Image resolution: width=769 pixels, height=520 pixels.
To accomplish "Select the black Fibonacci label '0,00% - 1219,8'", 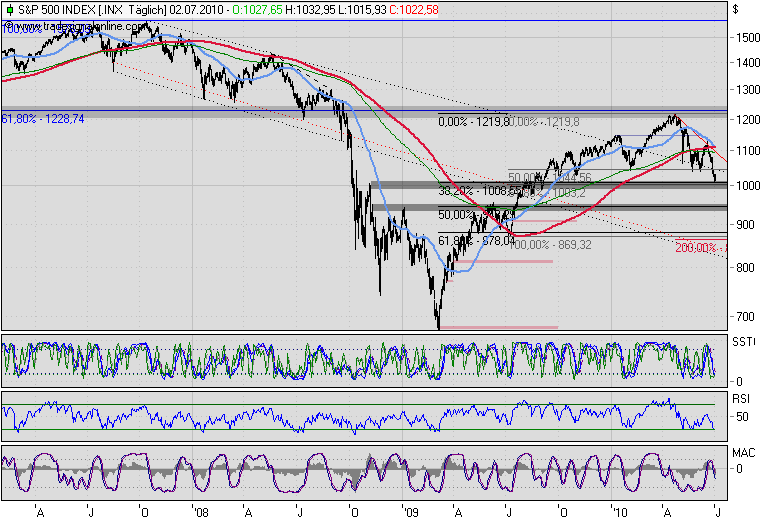I will tap(474, 121).
